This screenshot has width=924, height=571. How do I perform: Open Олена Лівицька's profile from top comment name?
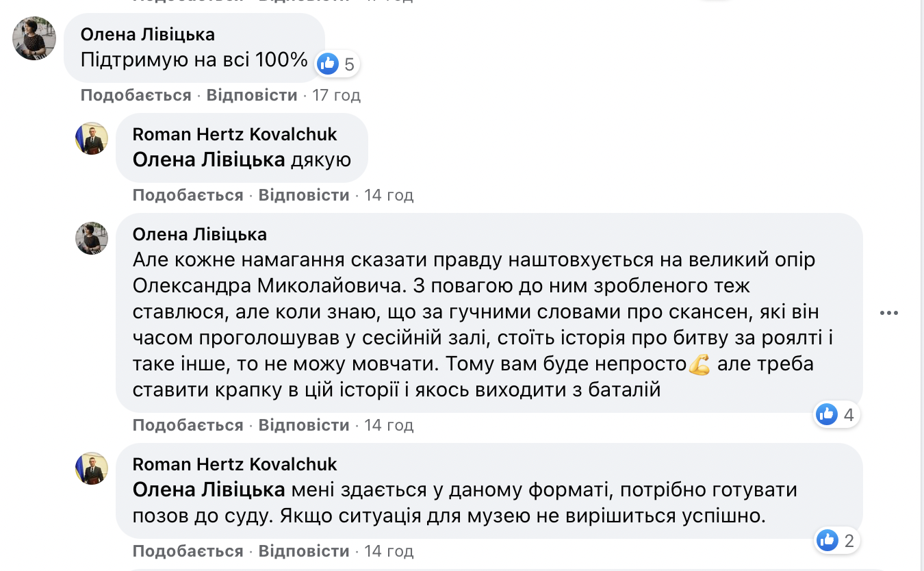(147, 34)
